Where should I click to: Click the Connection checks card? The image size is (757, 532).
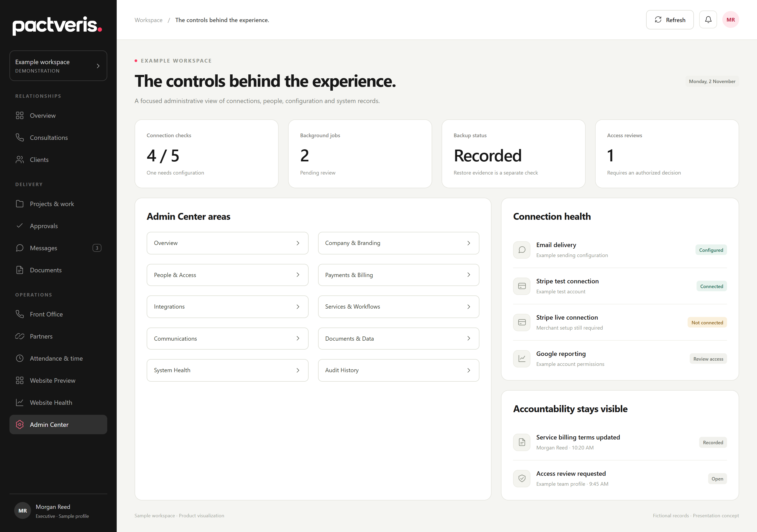pos(206,154)
